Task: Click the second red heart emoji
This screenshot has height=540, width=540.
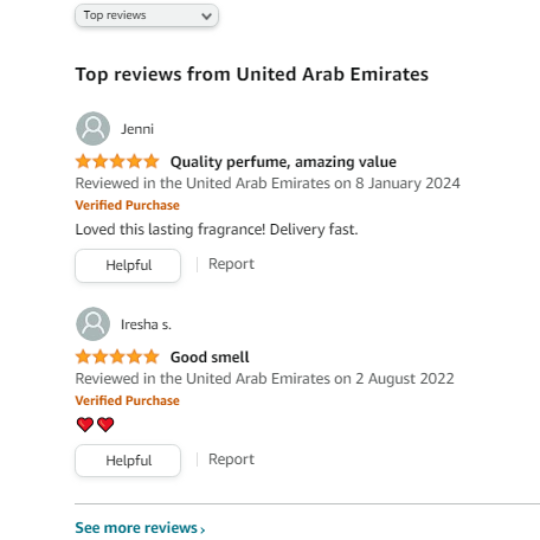Action: (105, 424)
